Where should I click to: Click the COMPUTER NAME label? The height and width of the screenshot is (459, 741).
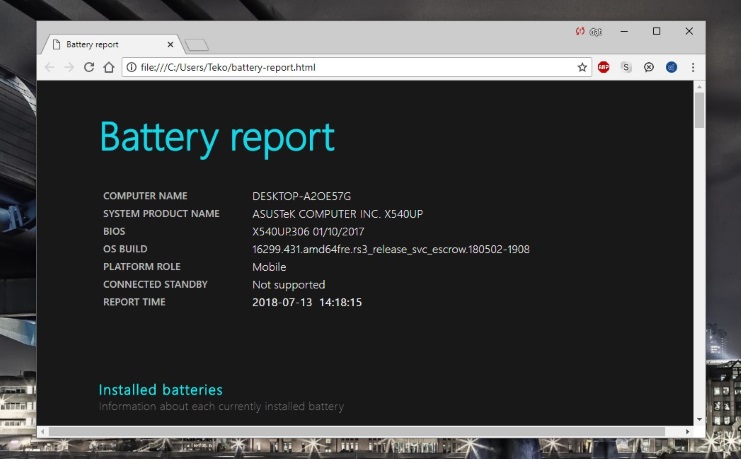coord(145,196)
